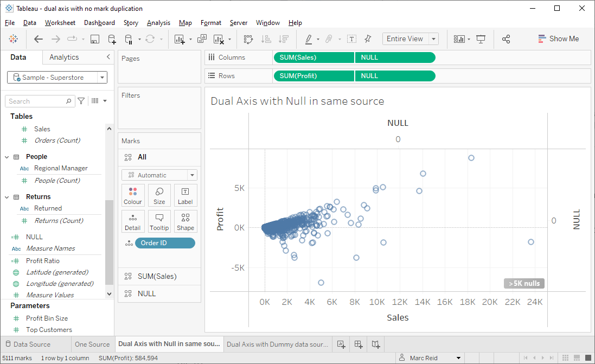
Task: Click the Undo back arrow
Action: [x=39, y=39]
